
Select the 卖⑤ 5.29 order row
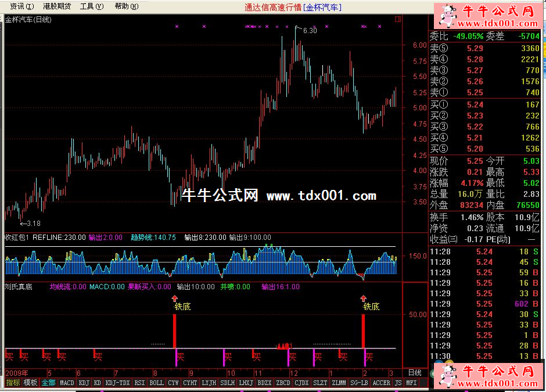click(x=484, y=48)
